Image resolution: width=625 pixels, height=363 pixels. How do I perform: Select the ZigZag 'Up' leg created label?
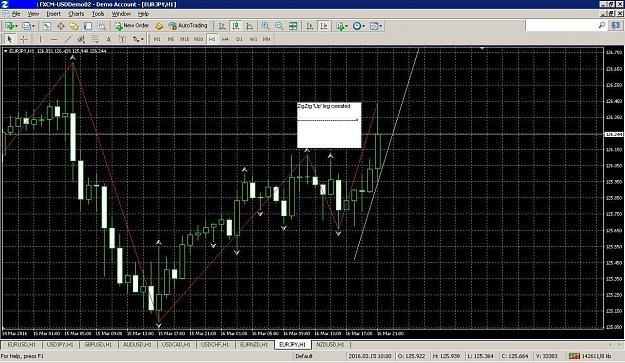324,106
